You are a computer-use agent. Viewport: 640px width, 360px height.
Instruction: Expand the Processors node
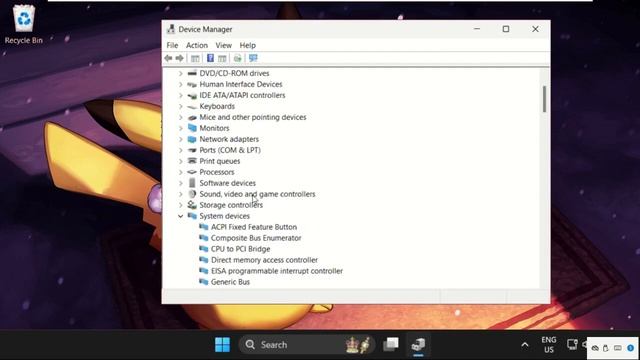[181, 173]
